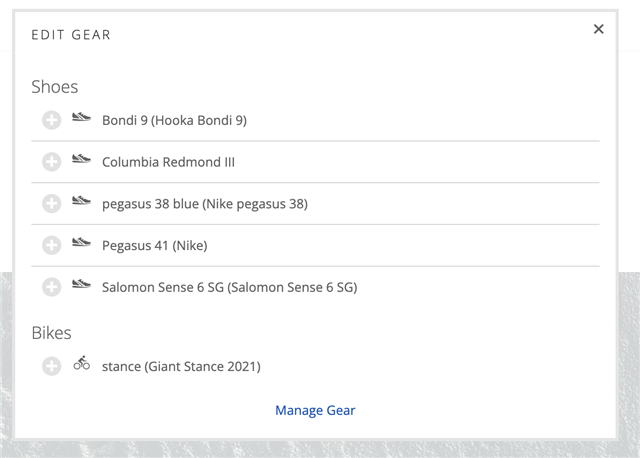Close the Edit Gear dialog

coord(598,29)
